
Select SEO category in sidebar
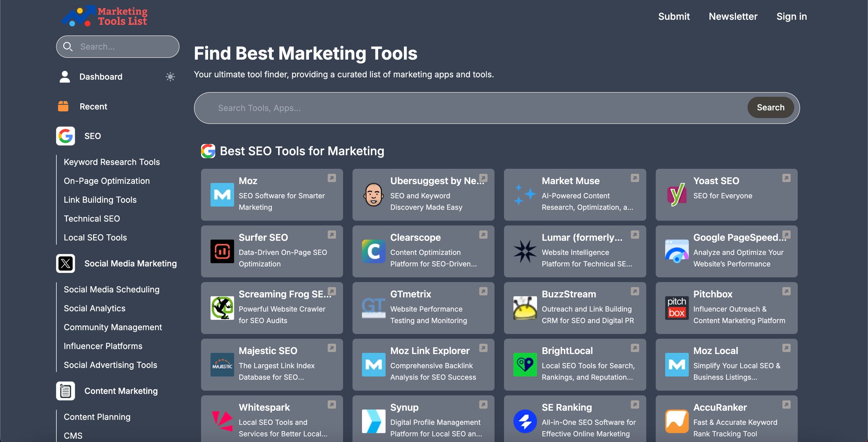tap(93, 136)
